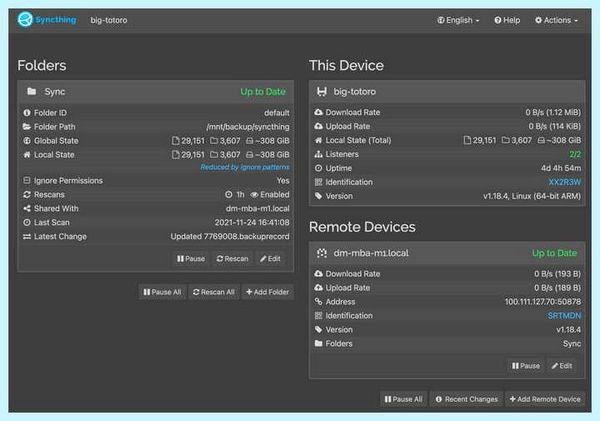Click the folder icon beside Sync
The height and width of the screenshot is (421, 600).
coord(32,91)
